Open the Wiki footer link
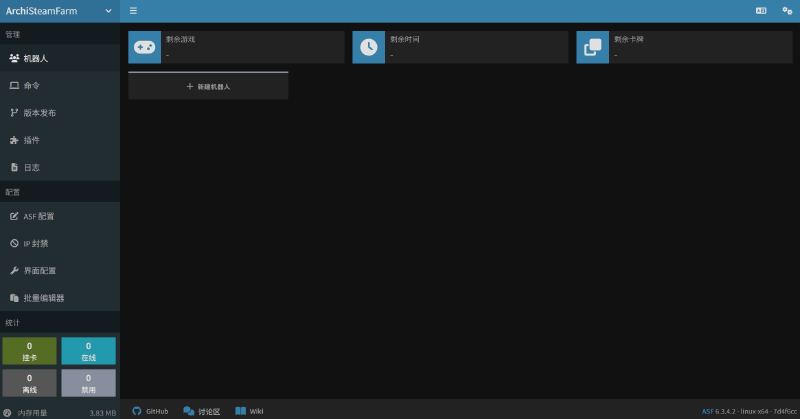This screenshot has height=419, width=800. tap(249, 411)
